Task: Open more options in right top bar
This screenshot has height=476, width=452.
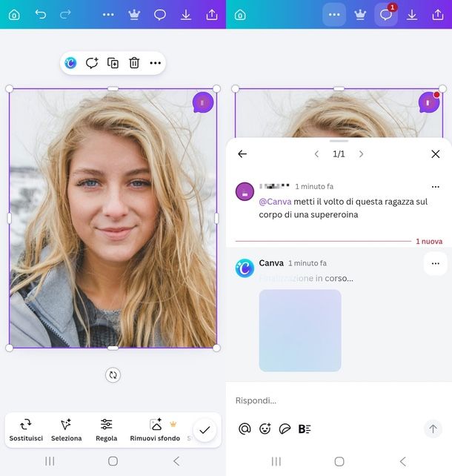Action: (x=334, y=15)
